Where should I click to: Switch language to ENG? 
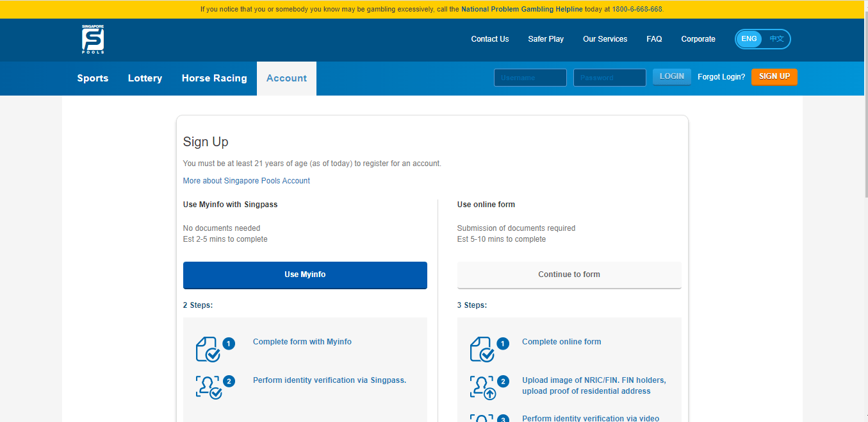coord(749,39)
